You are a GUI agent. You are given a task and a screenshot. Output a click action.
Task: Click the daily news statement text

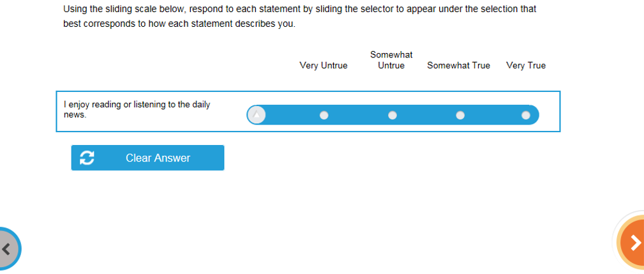137,109
